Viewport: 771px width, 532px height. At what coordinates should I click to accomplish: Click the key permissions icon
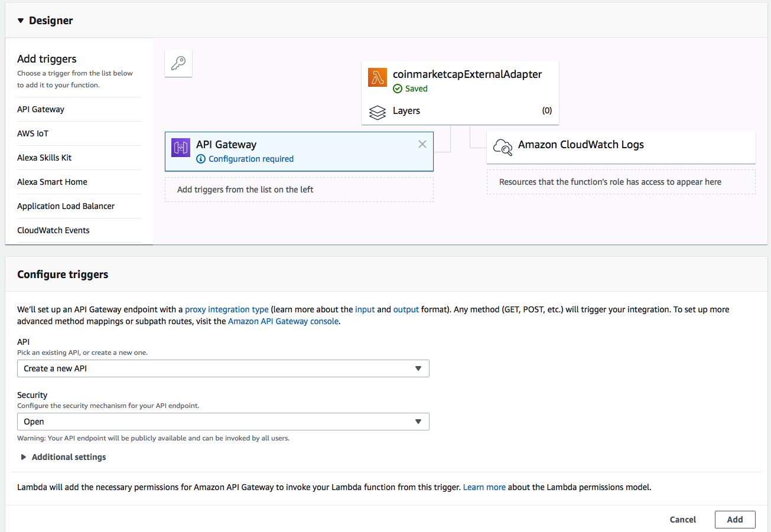point(178,63)
